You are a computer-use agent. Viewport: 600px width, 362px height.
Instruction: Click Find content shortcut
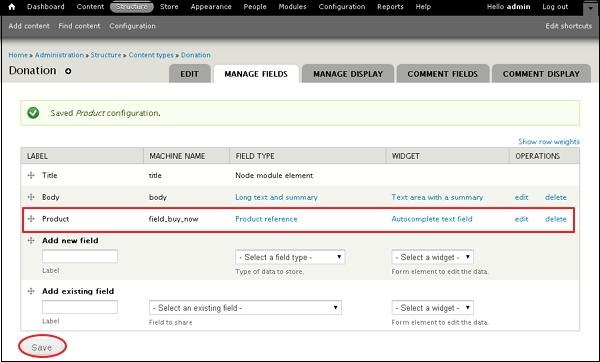[x=79, y=26]
